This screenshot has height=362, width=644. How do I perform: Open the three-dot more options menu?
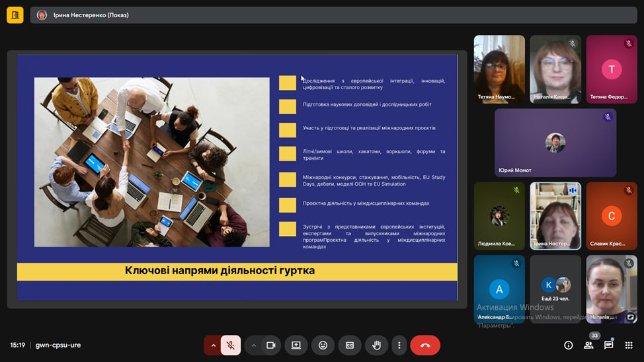click(399, 345)
